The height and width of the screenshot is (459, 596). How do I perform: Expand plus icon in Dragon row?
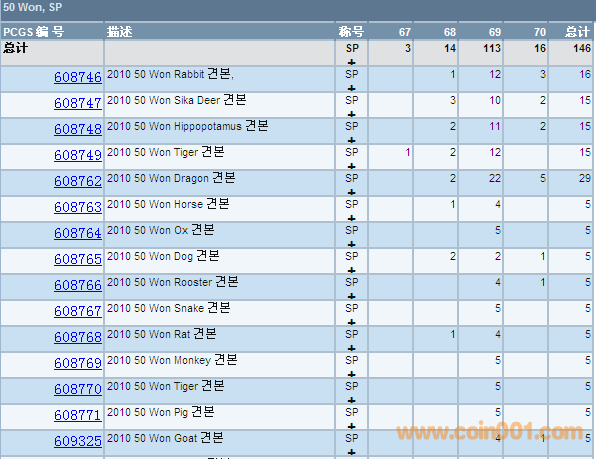click(352, 192)
